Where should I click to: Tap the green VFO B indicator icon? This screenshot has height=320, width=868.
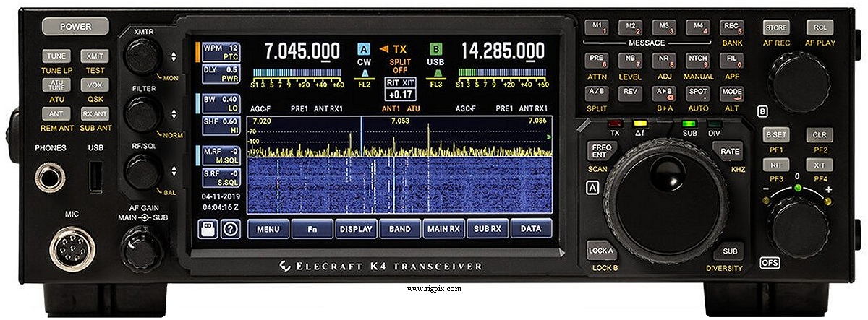point(435,50)
